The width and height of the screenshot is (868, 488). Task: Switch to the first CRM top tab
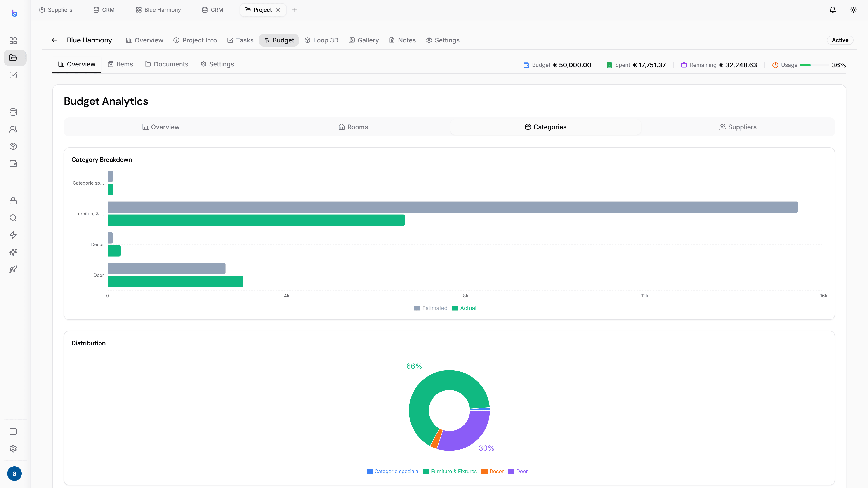(104, 10)
